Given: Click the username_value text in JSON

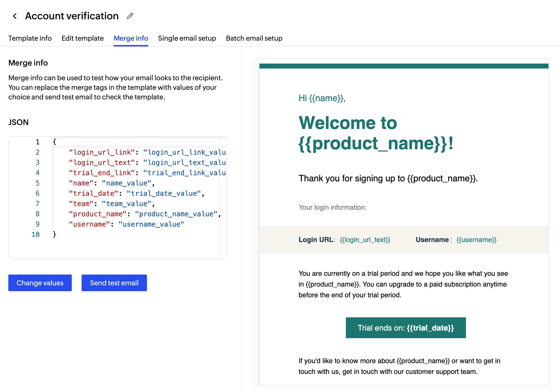Looking at the screenshot, I should tap(151, 224).
